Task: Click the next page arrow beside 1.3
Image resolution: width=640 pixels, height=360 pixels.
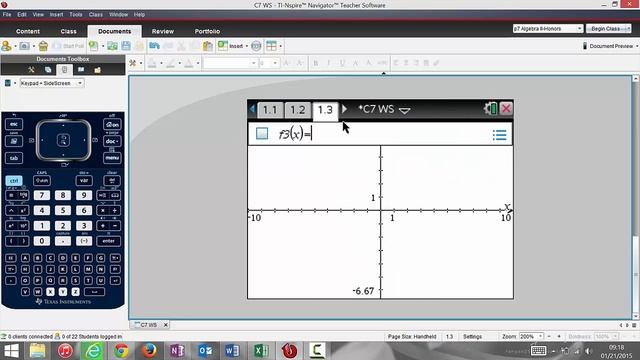Action: 344,109
